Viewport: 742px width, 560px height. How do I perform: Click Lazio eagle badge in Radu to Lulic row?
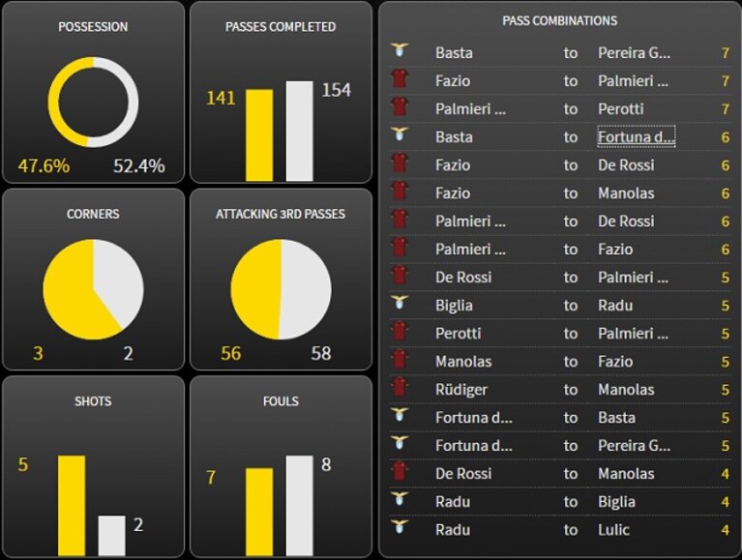400,526
